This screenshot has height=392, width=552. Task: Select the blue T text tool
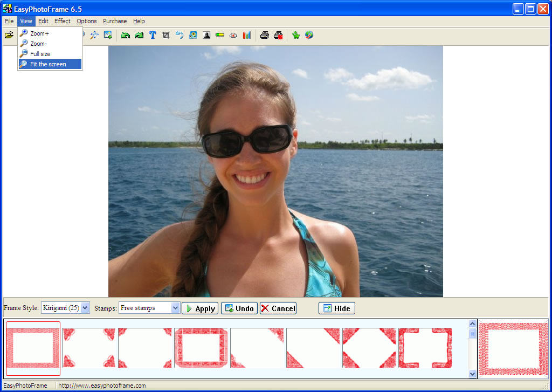coord(153,35)
